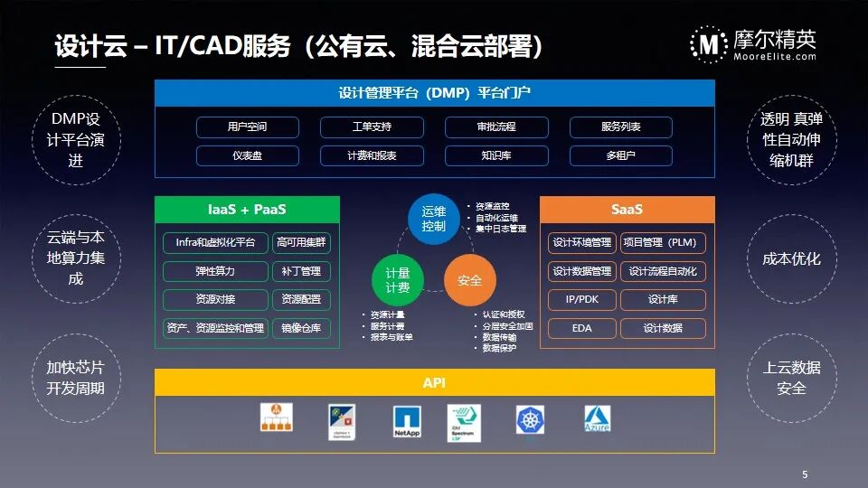Click the Azure logo icon
This screenshot has width=868, height=488.
(598, 418)
